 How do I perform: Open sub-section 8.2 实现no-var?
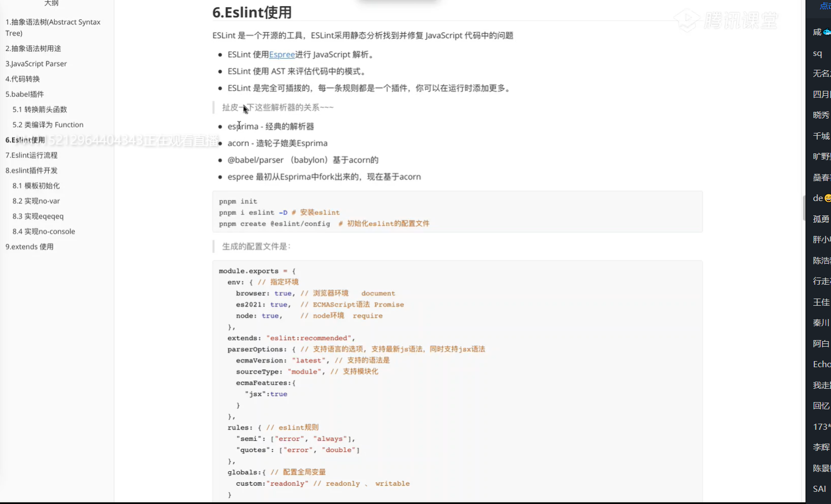pos(37,201)
